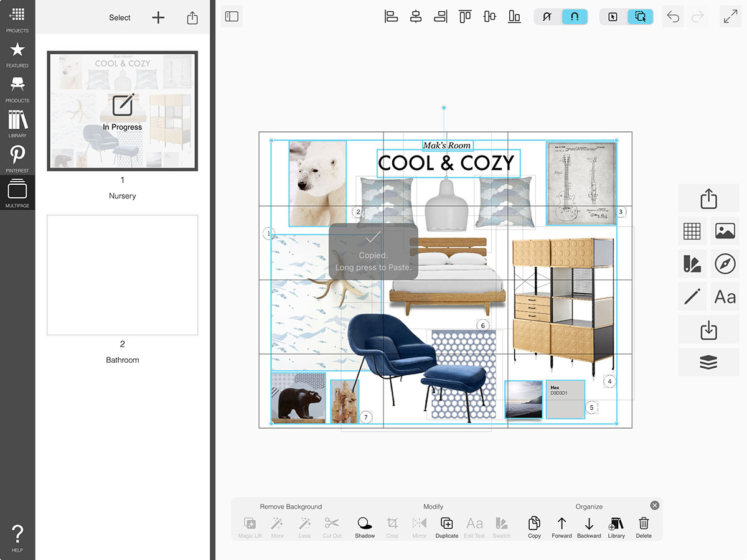Open the Pinterest sidebar section
747x560 pixels.
click(17, 158)
